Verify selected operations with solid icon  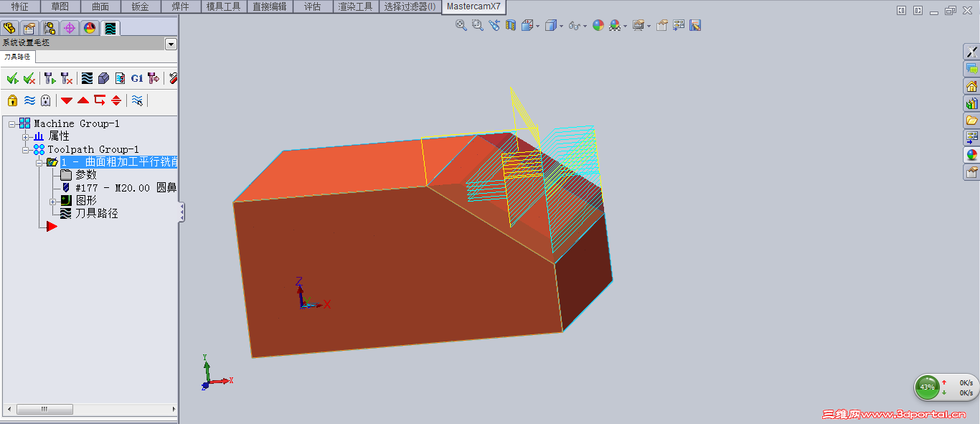(x=104, y=78)
